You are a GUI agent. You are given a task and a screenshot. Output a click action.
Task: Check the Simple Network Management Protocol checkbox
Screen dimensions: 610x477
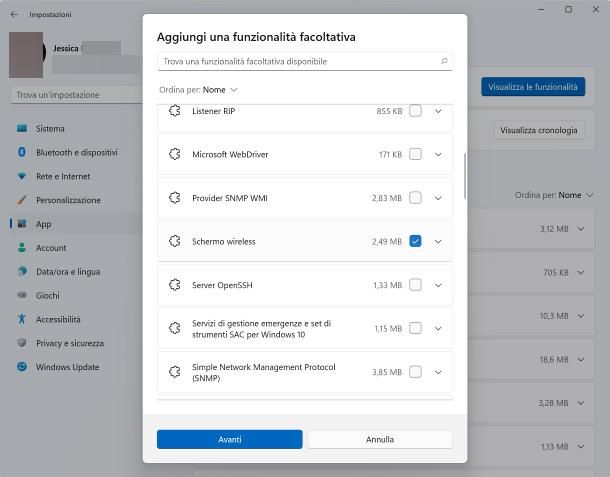tap(415, 372)
